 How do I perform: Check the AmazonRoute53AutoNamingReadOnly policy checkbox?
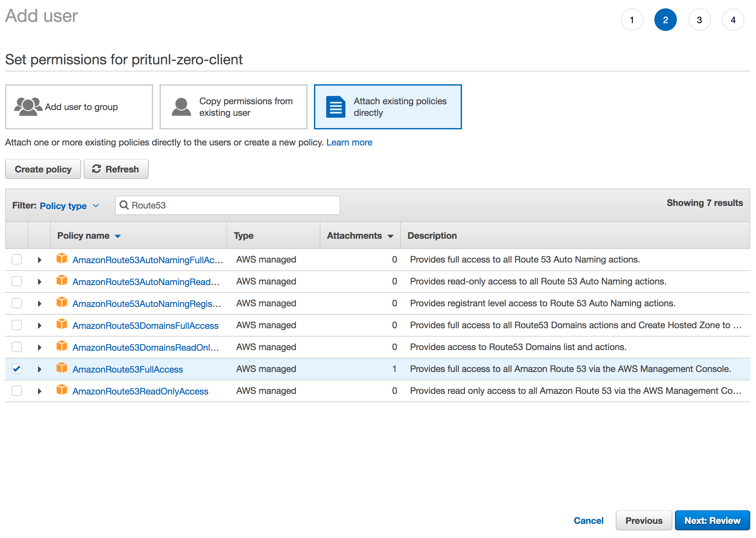tap(16, 281)
